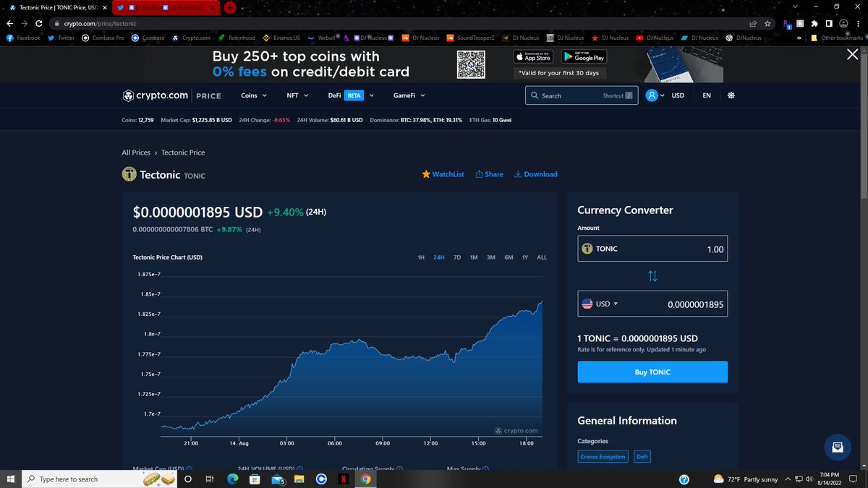Click the USD converted amount field
The height and width of the screenshot is (488, 868).
tap(652, 304)
